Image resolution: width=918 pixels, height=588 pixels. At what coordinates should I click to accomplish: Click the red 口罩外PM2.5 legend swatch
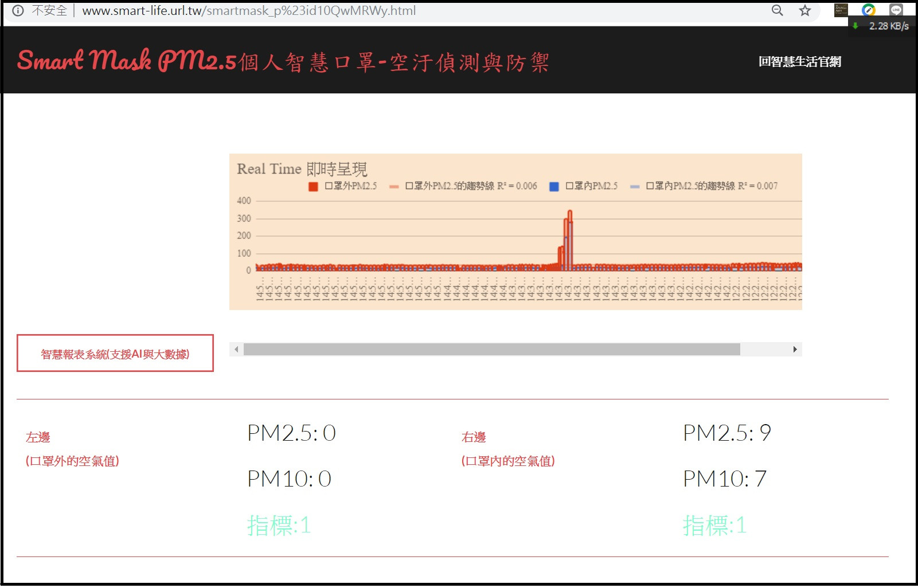point(313,186)
